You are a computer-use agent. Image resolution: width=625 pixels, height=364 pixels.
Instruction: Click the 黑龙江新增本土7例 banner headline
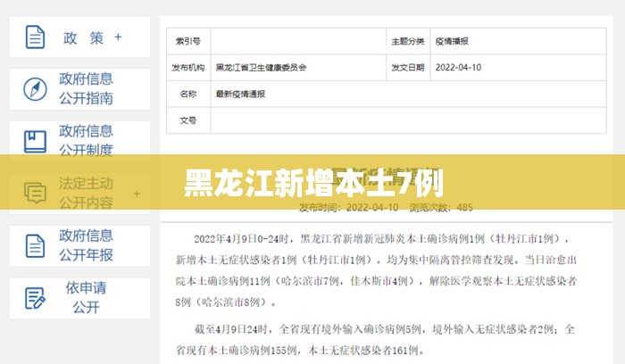(314, 183)
